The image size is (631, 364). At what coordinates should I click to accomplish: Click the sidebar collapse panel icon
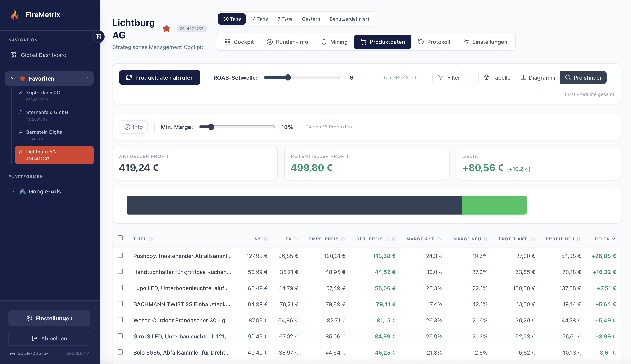point(98,37)
